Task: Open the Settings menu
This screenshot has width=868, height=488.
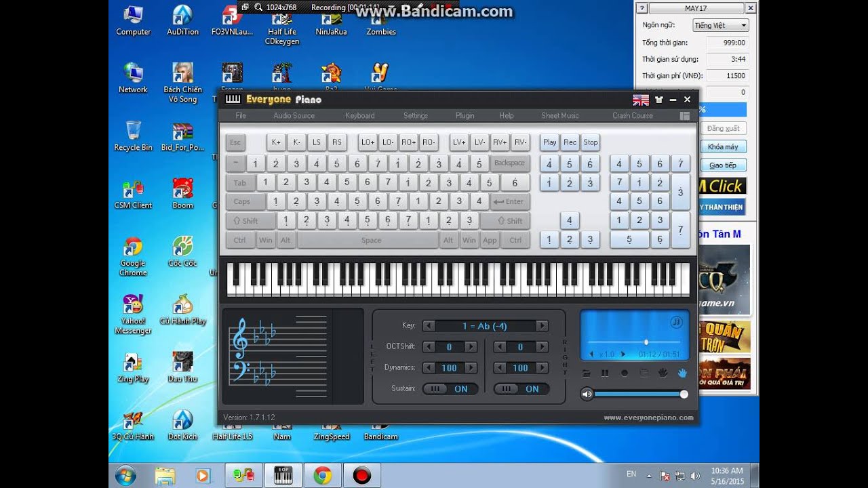Action: click(x=416, y=116)
